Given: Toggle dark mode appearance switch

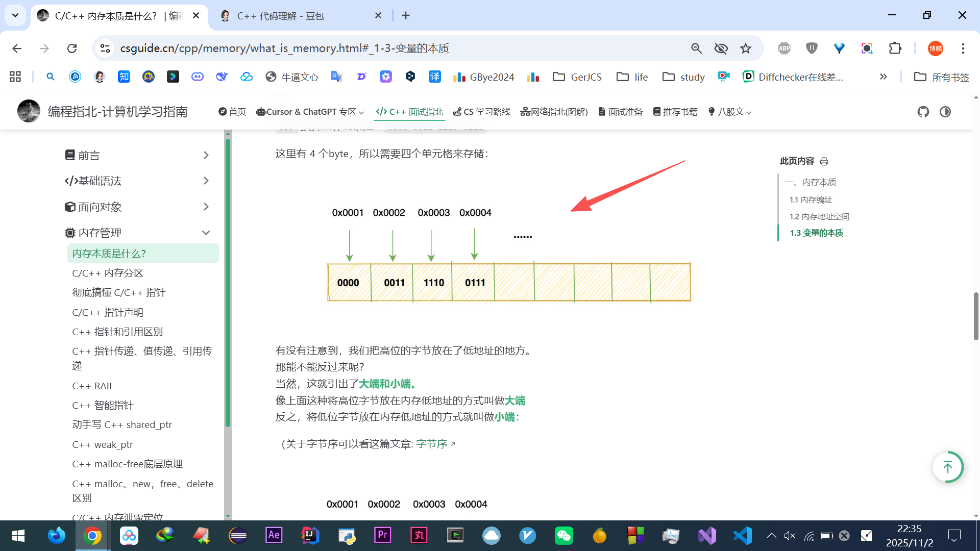Looking at the screenshot, I should click(x=945, y=112).
